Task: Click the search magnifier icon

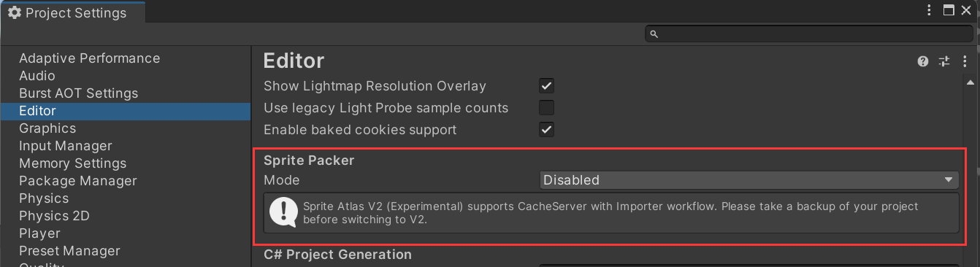Action: click(x=654, y=34)
